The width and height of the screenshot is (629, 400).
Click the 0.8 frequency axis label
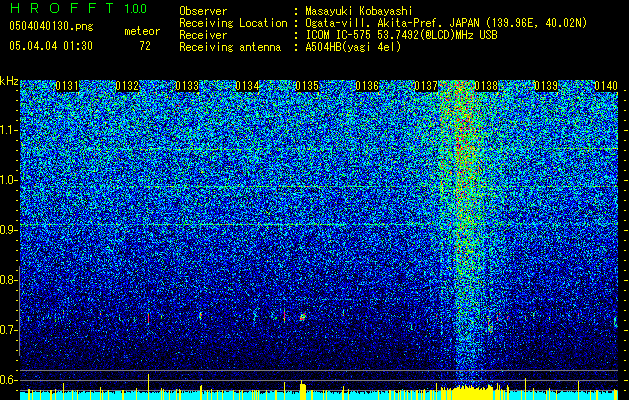(8, 280)
